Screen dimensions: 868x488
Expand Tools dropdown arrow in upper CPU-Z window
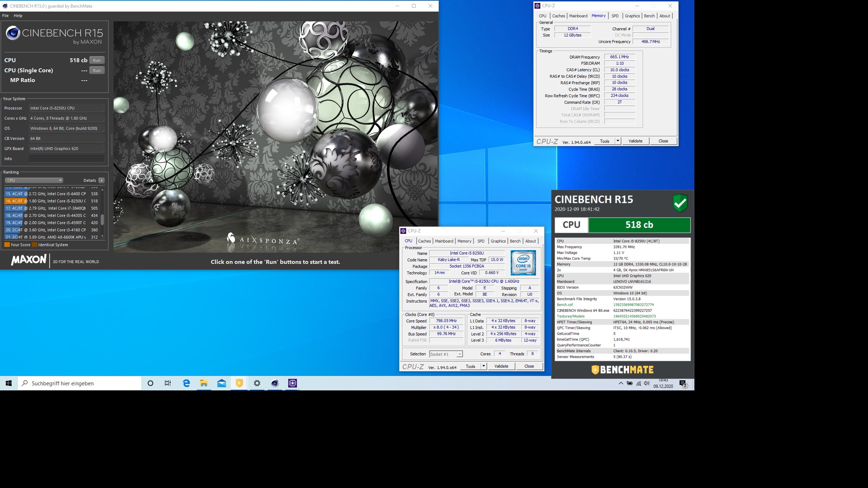[618, 141]
